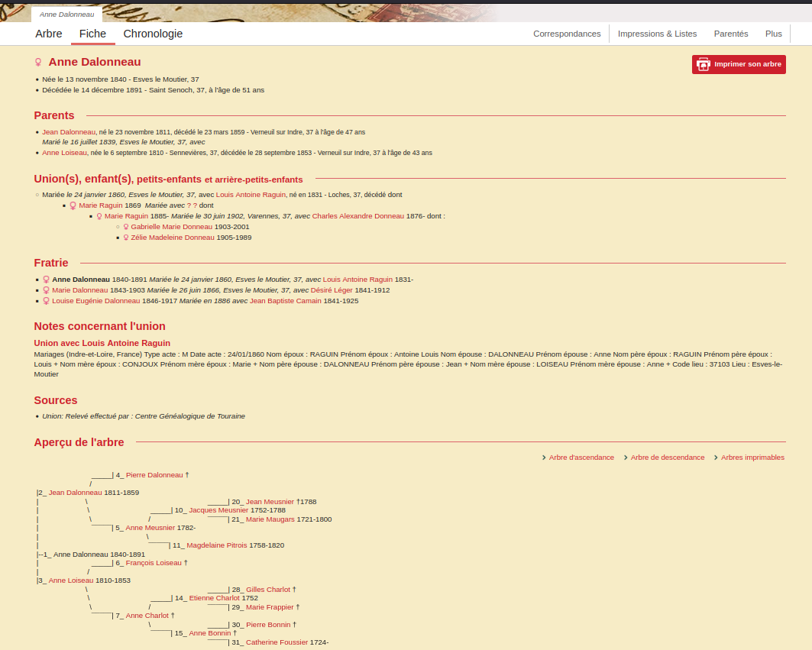Image resolution: width=812 pixels, height=650 pixels.
Task: Switch to the Chronologie tab
Action: click(x=153, y=34)
